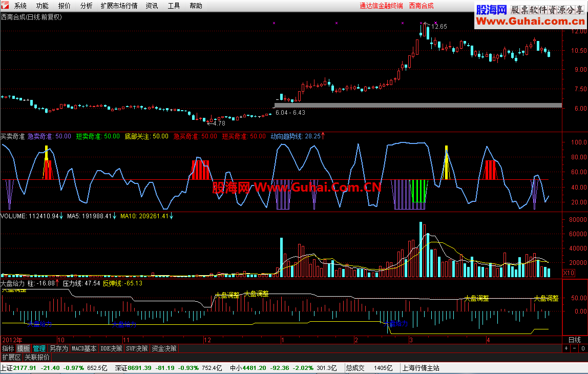Click the 上海行情主站 status indicator
The height and width of the screenshot is (374, 588).
click(x=421, y=368)
